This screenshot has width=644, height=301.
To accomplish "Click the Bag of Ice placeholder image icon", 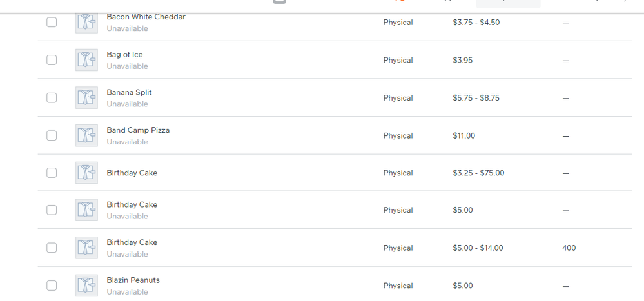I will [86, 60].
